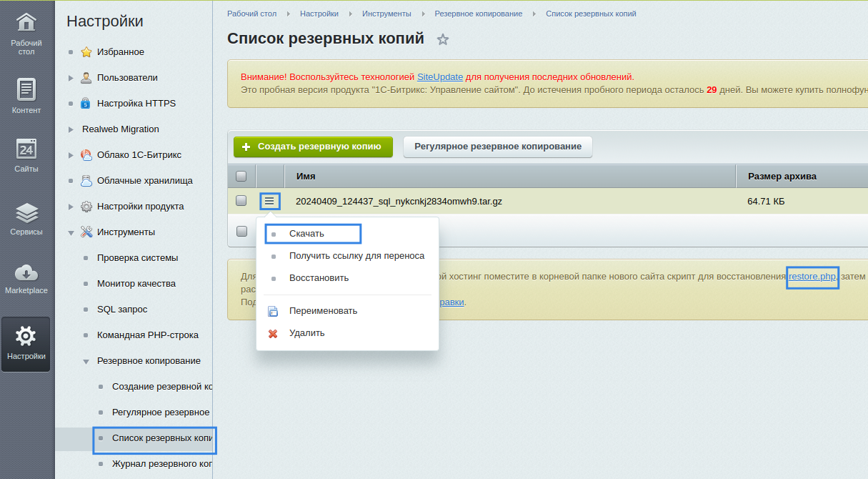Open the Рабочий стол home icon
Screen dimensions: 868x479
pyautogui.click(x=26, y=23)
